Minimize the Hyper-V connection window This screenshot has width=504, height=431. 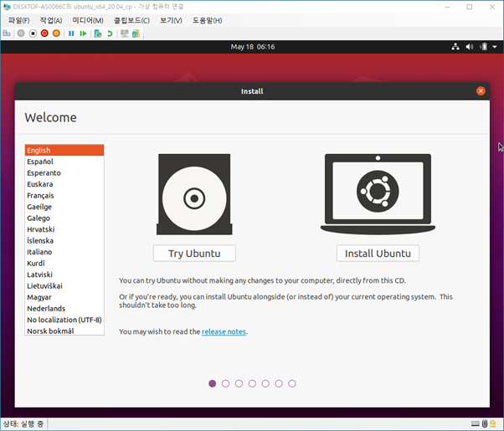(x=447, y=7)
